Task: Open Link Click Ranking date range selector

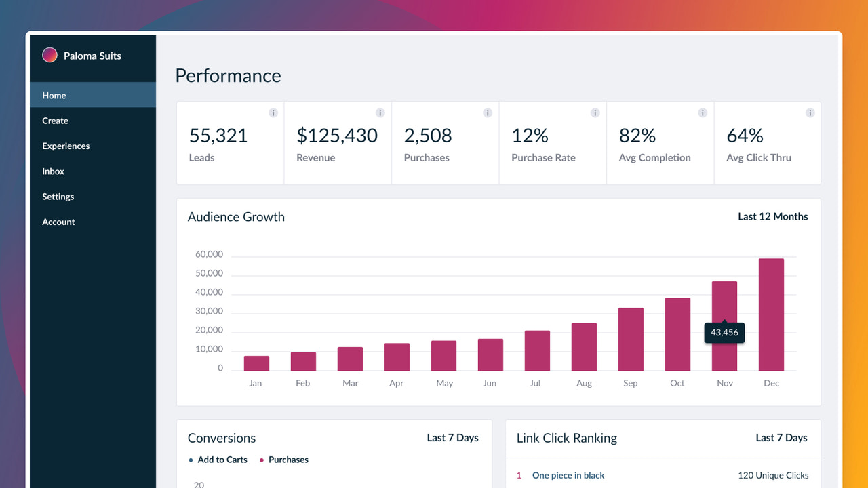Action: coord(781,438)
